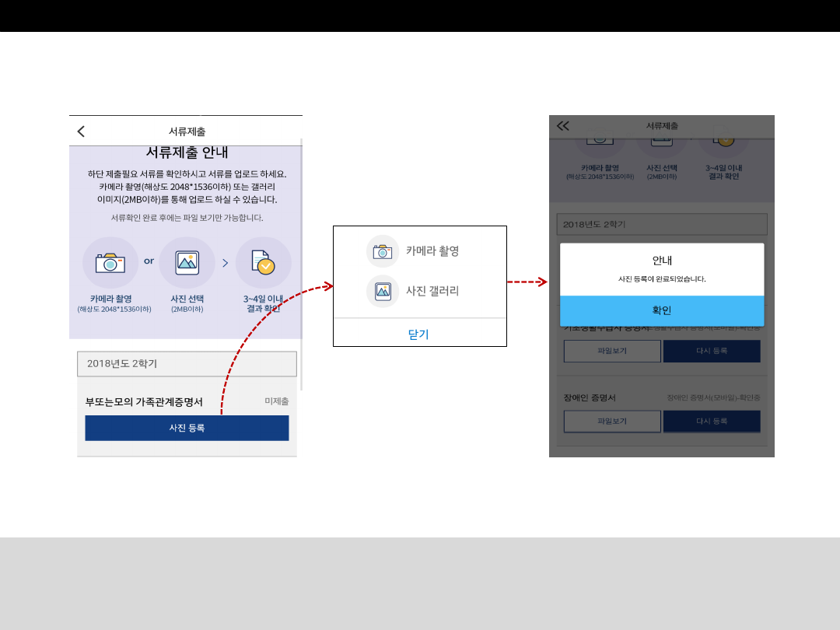Tap the gallery image icon in popup menu

coord(382,291)
